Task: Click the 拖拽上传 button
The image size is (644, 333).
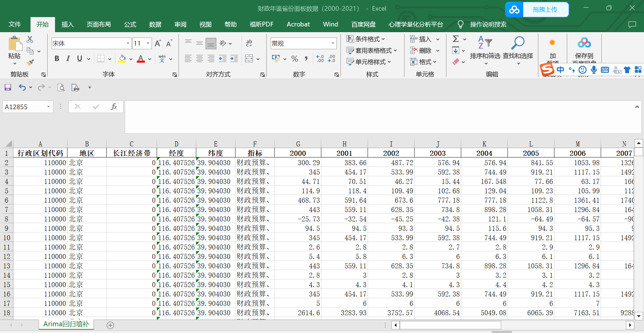Action: [x=545, y=9]
